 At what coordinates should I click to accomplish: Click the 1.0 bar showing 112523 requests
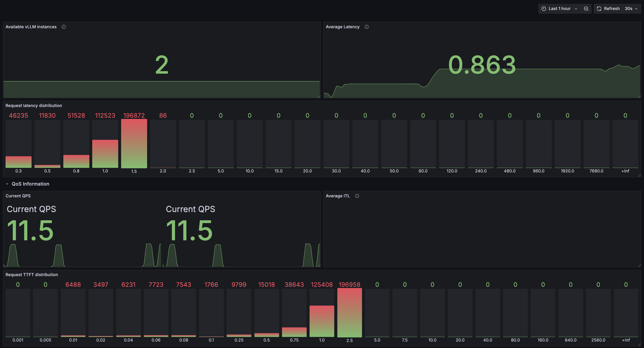[105, 154]
